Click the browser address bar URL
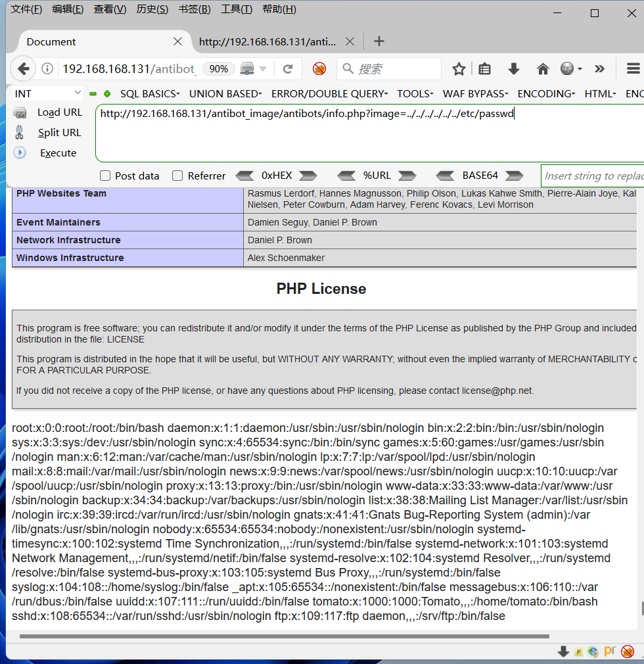 pos(129,68)
